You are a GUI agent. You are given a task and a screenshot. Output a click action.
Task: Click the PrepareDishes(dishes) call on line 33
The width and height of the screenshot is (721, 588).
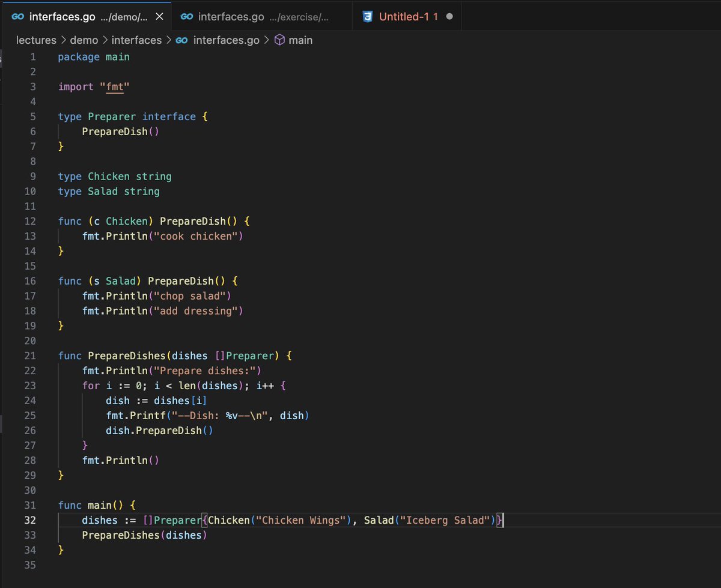145,535
